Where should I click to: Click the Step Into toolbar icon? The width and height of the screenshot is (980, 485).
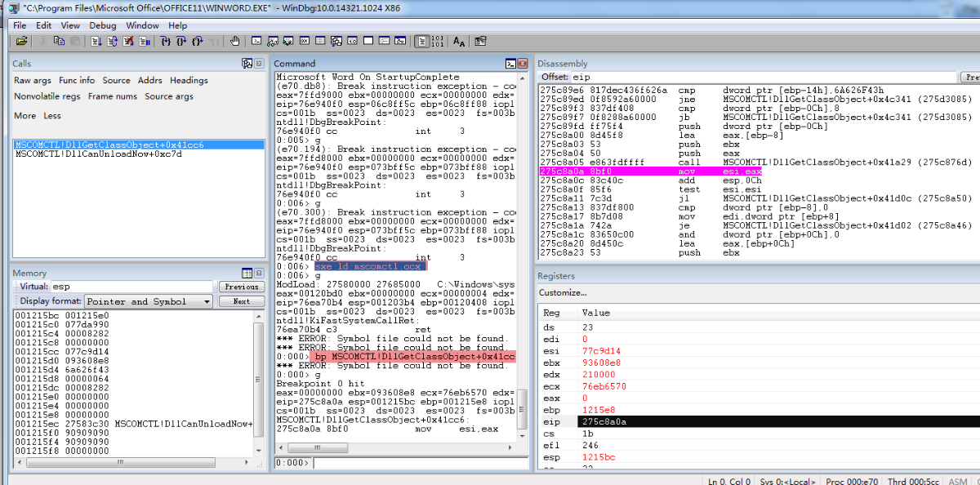tap(166, 41)
